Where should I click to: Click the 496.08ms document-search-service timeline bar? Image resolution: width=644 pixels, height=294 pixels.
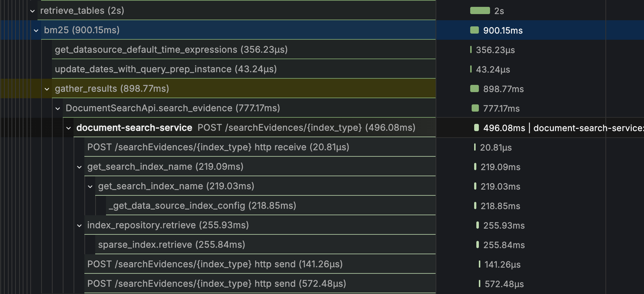[476, 128]
